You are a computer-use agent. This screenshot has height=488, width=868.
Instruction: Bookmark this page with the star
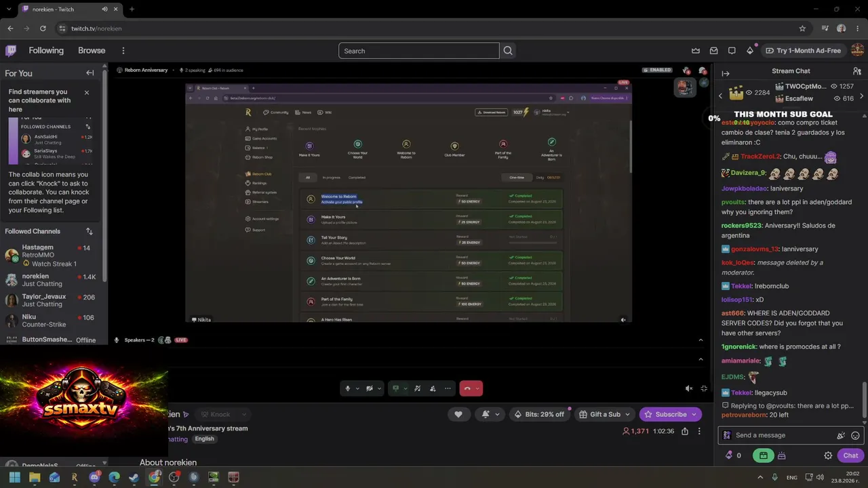coord(802,28)
